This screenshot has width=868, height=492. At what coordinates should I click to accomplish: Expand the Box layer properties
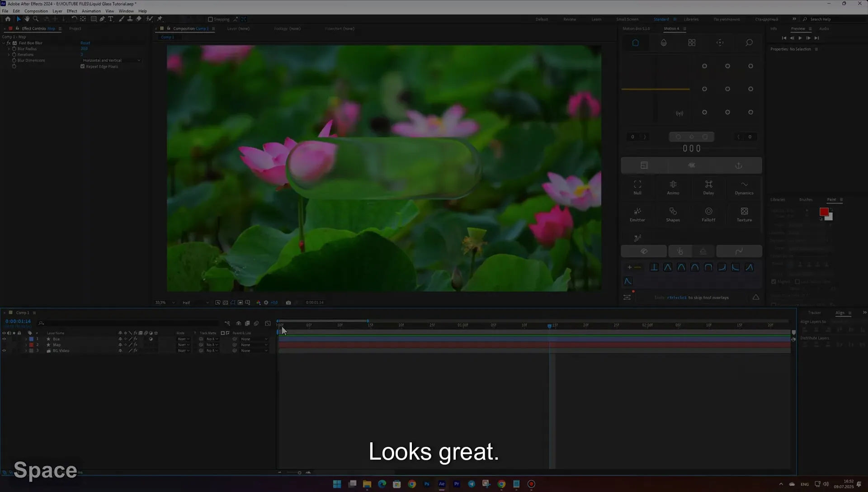click(x=26, y=339)
